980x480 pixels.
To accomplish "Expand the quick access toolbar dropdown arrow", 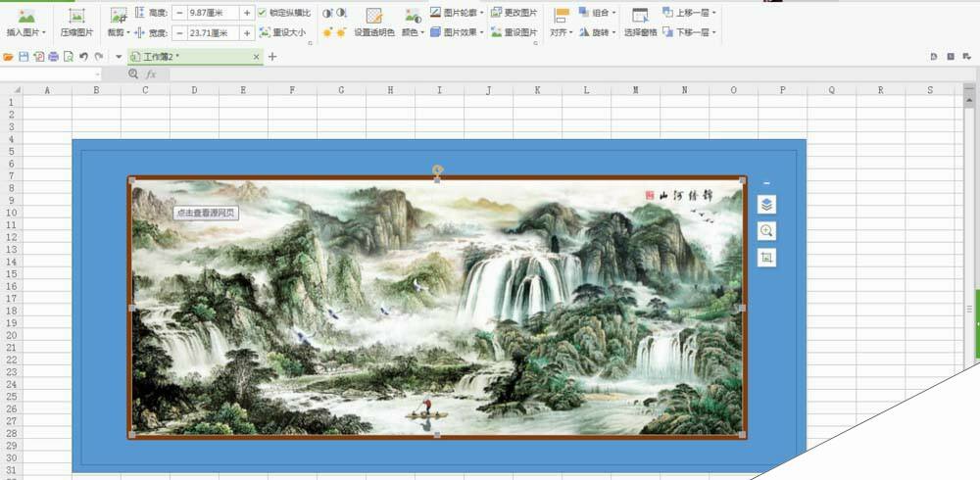I will tap(119, 57).
